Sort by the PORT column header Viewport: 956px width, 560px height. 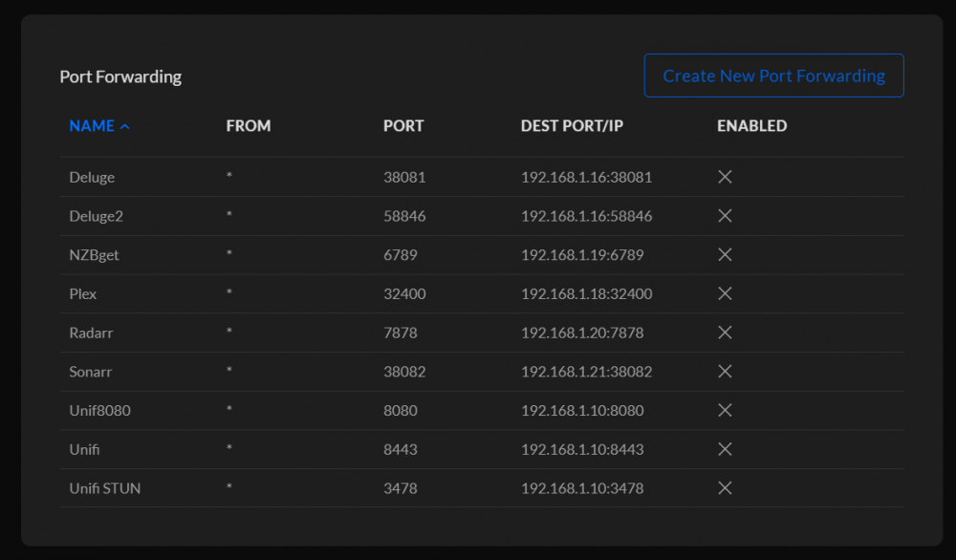[403, 125]
